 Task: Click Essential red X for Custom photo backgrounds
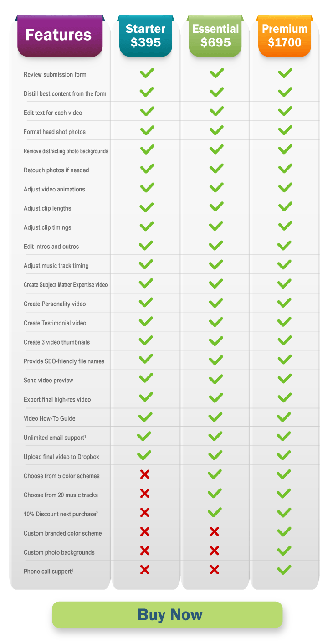point(215,551)
